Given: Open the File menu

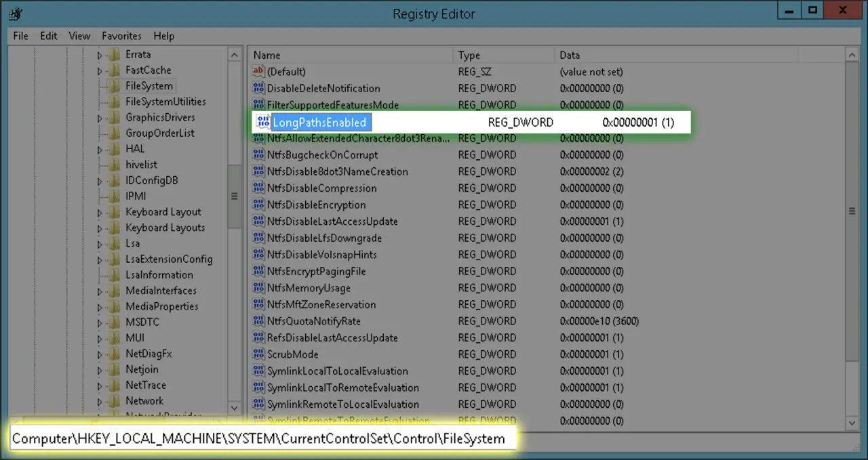Looking at the screenshot, I should 20,36.
